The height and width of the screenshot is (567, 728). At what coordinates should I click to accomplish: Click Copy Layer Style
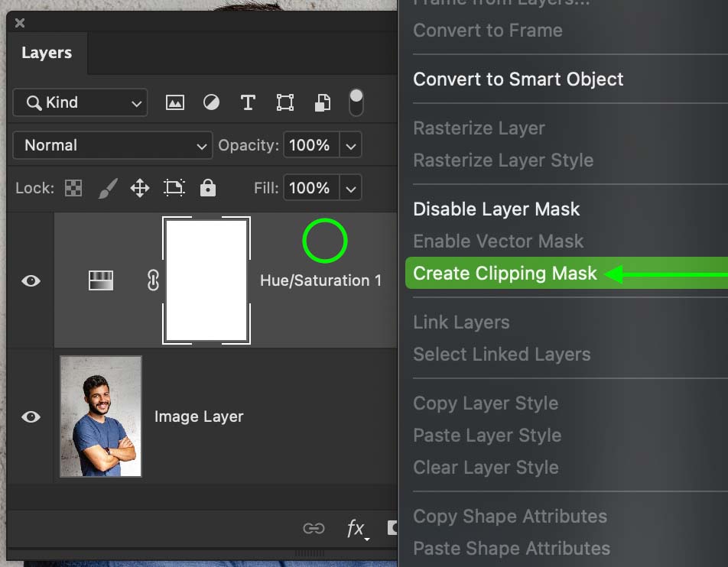click(487, 403)
